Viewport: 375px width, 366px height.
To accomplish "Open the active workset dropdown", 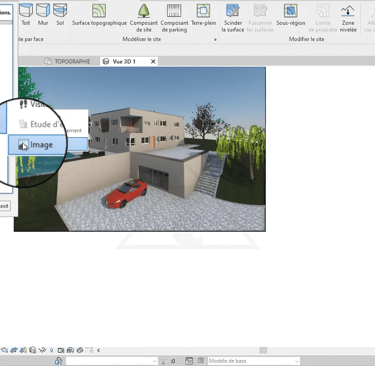I will tap(112, 361).
